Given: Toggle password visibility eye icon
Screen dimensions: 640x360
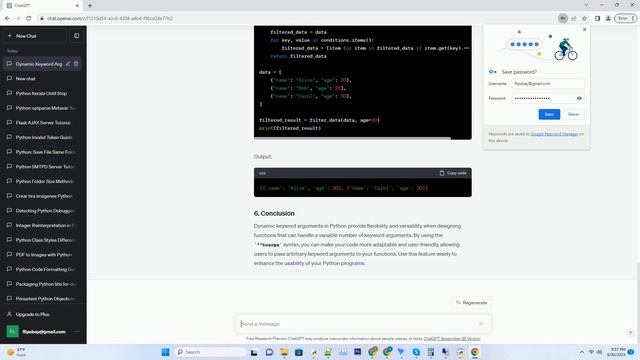Looking at the screenshot, I should [x=579, y=98].
